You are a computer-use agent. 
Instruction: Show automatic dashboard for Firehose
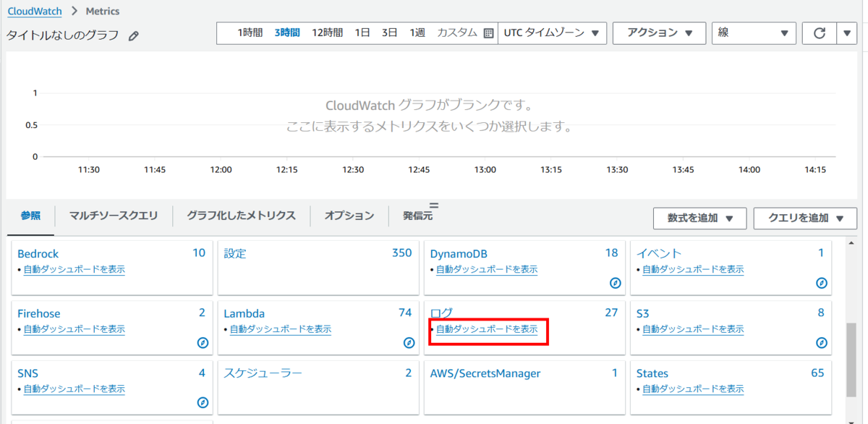pyautogui.click(x=74, y=329)
